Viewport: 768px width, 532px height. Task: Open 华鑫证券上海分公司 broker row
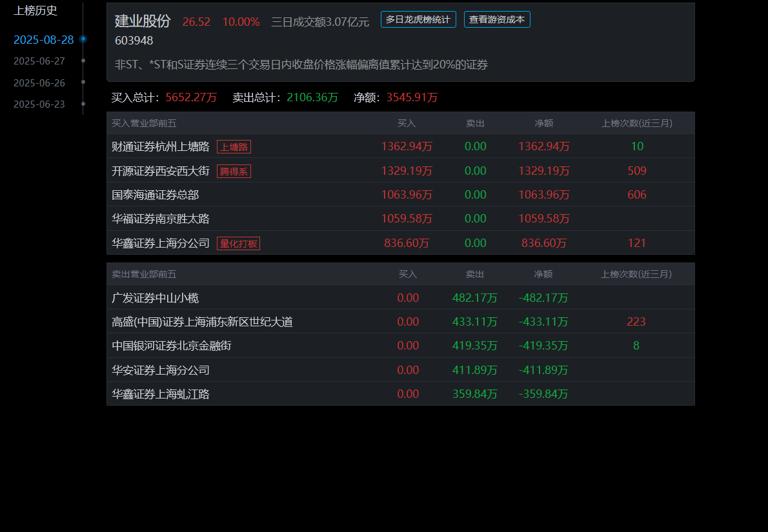point(400,242)
